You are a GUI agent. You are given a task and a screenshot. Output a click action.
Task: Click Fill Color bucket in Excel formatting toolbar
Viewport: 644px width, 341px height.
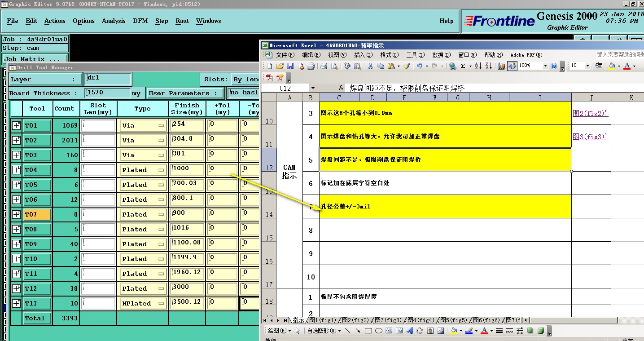pyautogui.click(x=611, y=66)
